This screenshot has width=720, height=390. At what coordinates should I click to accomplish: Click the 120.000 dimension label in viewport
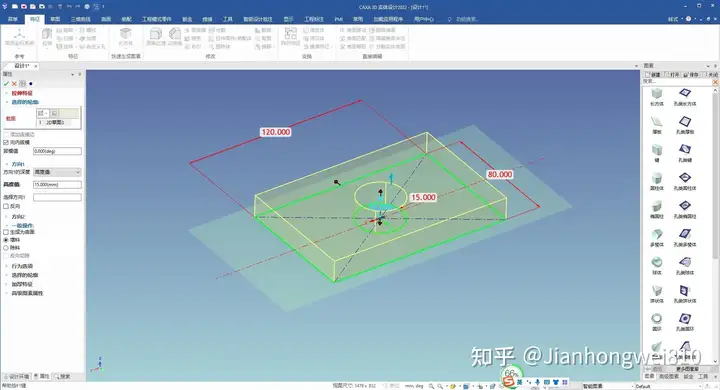point(276,132)
